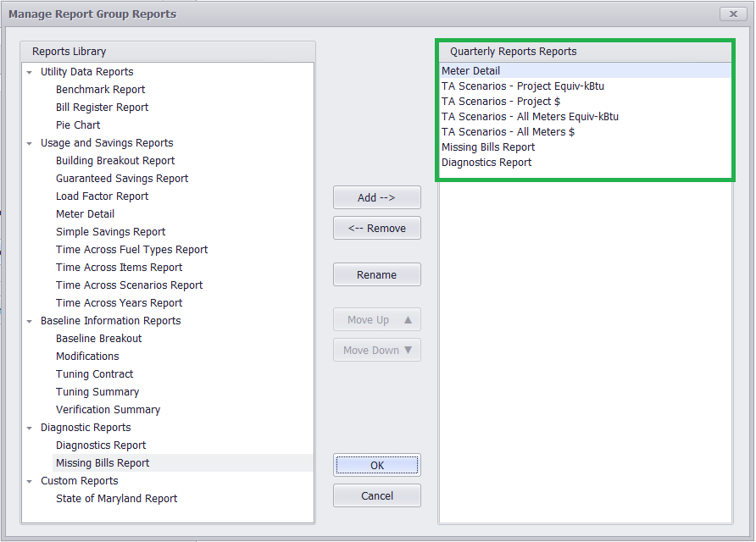Click the Add --> button
The image size is (756, 542).
tap(376, 197)
